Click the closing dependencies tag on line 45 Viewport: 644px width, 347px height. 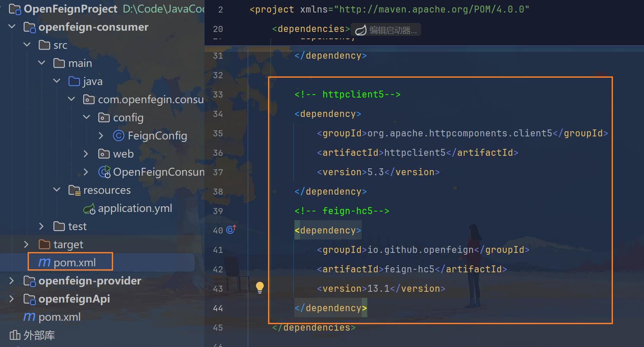314,328
